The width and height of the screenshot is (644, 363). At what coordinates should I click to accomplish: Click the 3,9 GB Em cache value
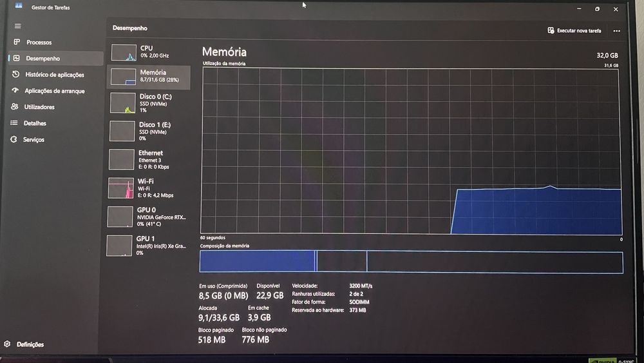coord(259,317)
